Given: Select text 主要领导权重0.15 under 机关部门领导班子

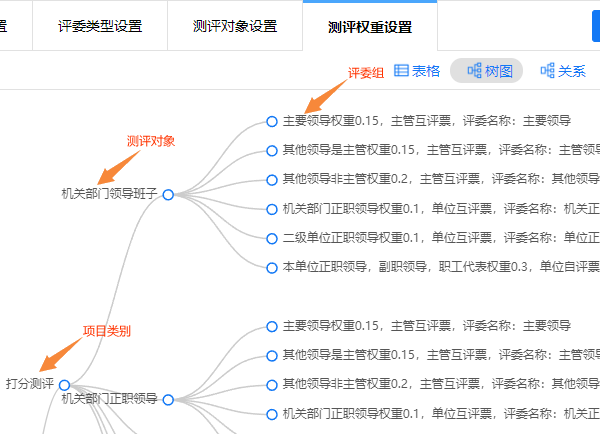Looking at the screenshot, I should [331, 121].
